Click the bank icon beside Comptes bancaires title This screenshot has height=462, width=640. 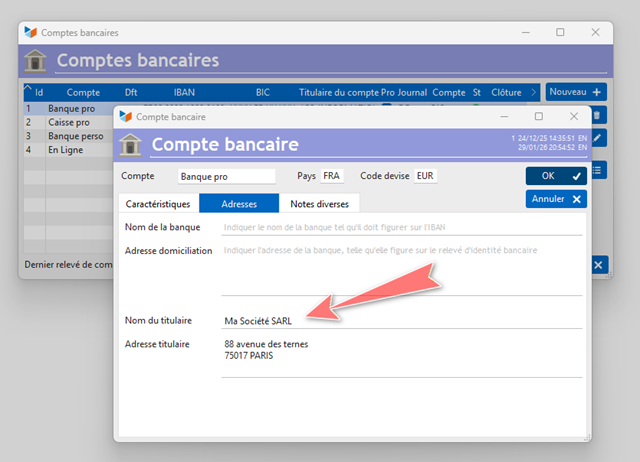(35, 60)
